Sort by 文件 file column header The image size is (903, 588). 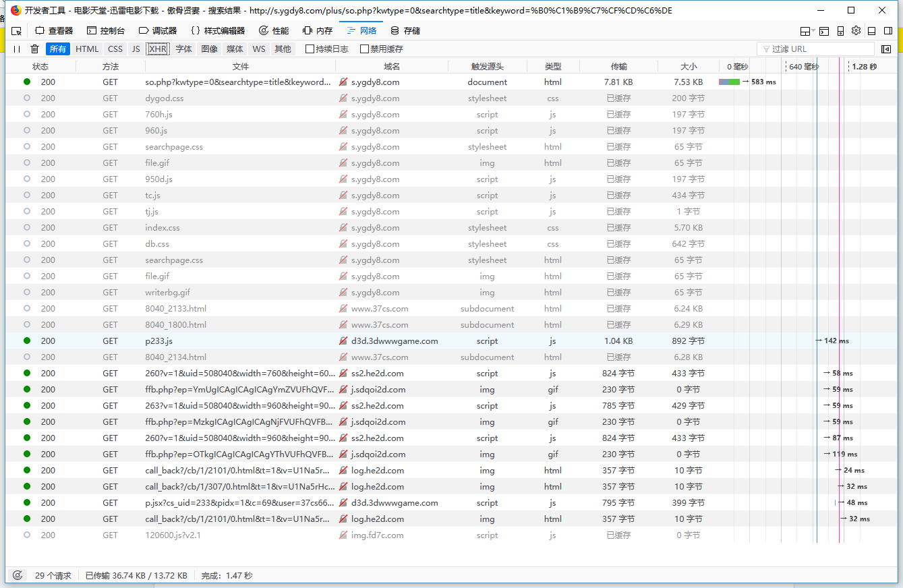241,66
